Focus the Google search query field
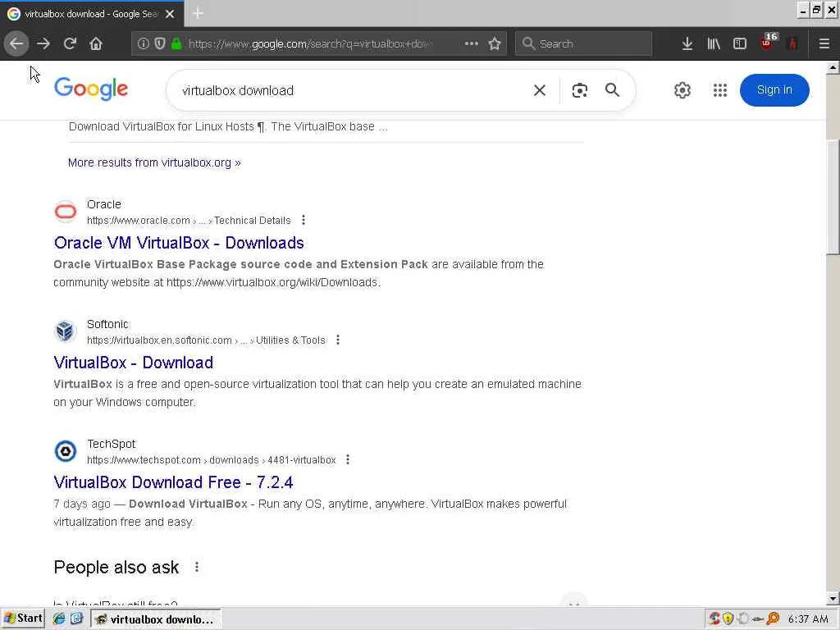Screen dimensions: 840x630 tap(354, 90)
